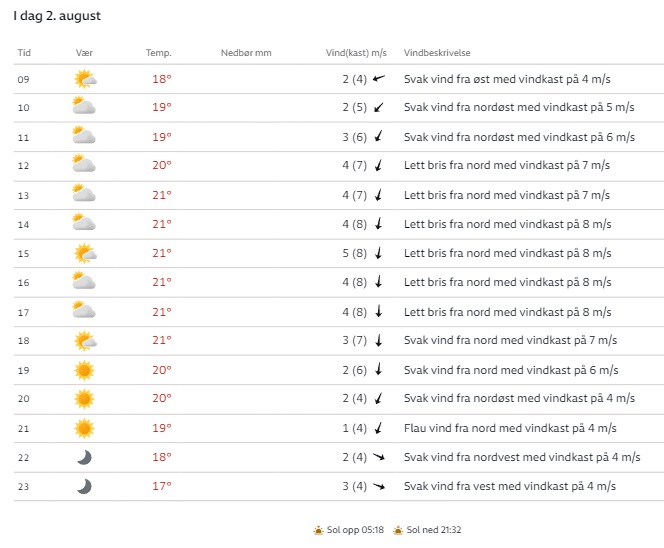Click the Vindbeskrivelse column header
This screenshot has width=664, height=548.
click(x=437, y=52)
